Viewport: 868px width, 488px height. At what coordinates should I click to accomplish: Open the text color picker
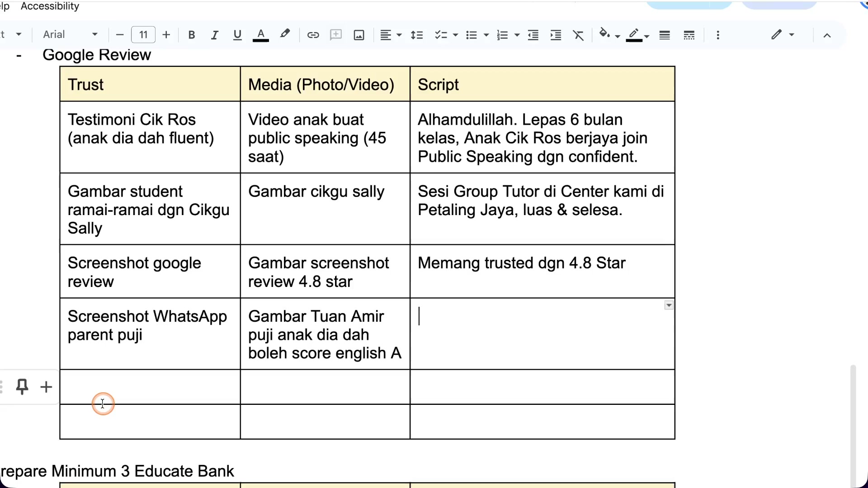pyautogui.click(x=261, y=35)
